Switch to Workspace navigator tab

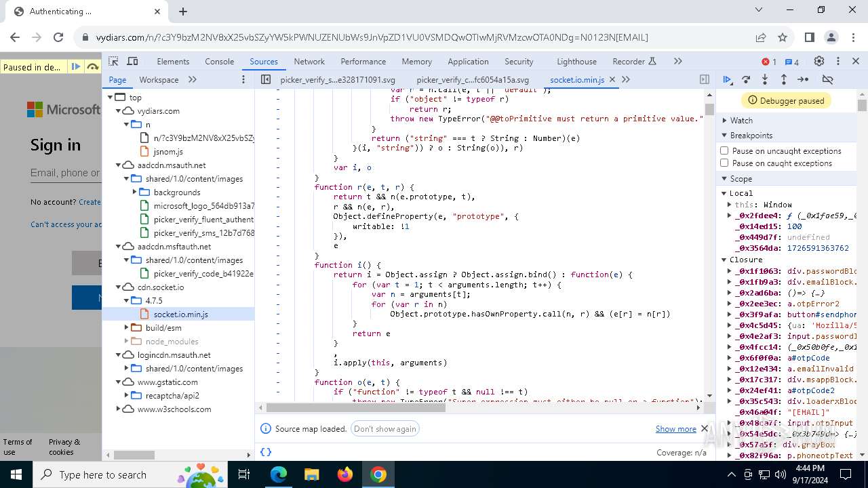(159, 79)
